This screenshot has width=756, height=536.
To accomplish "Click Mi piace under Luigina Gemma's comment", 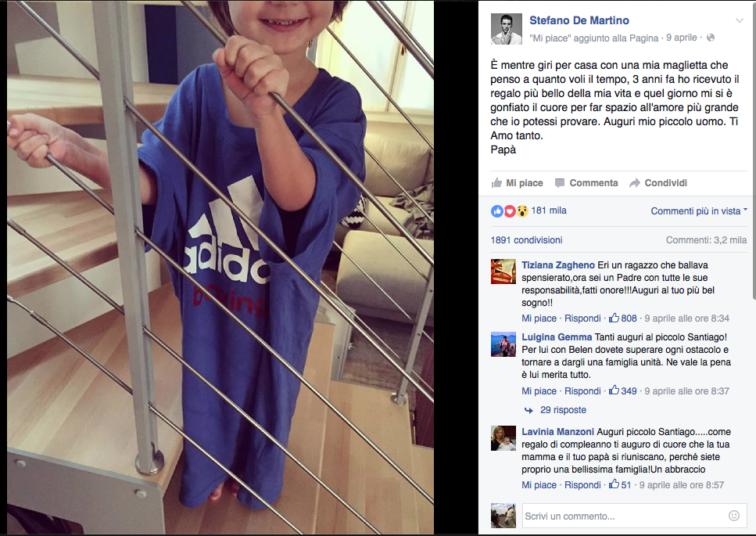I will [539, 390].
